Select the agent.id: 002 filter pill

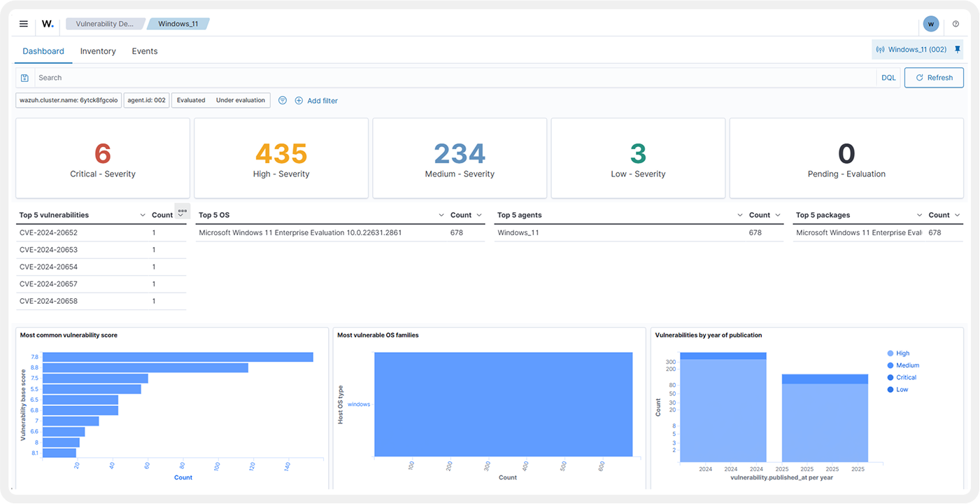point(146,100)
